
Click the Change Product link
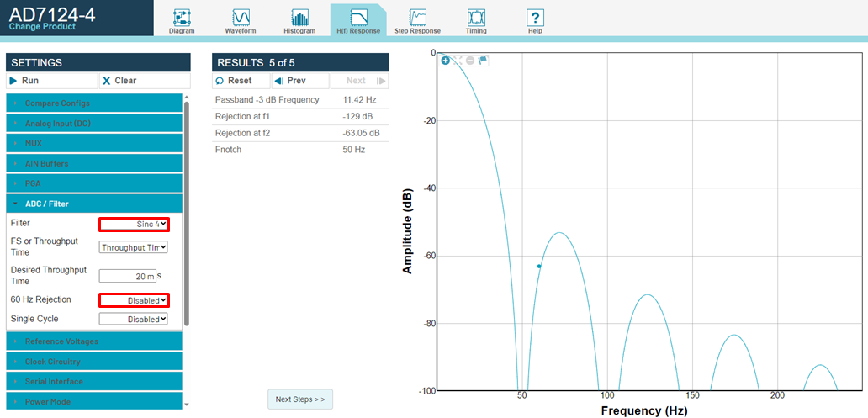pyautogui.click(x=42, y=27)
